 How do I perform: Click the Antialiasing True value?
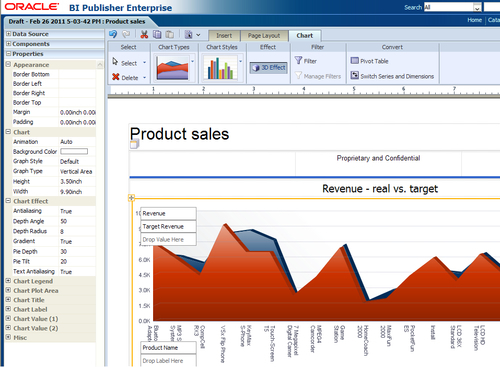click(66, 211)
